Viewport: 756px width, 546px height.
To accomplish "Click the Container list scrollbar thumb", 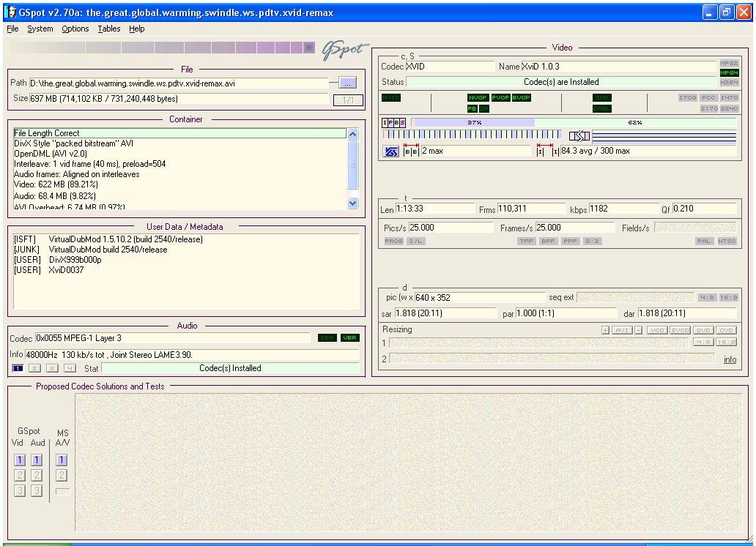I will (353, 165).
